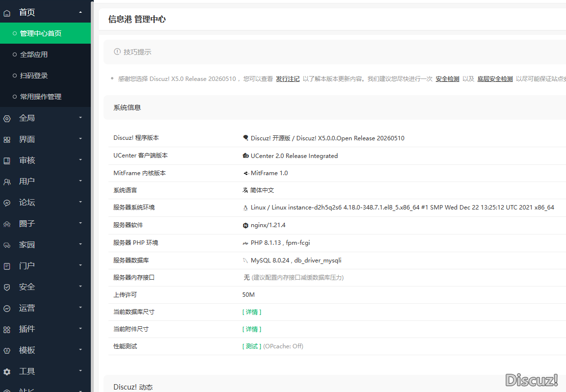Image resolution: width=566 pixels, height=392 pixels.
Task: Open the 底层安全检测 link
Action: (495, 78)
